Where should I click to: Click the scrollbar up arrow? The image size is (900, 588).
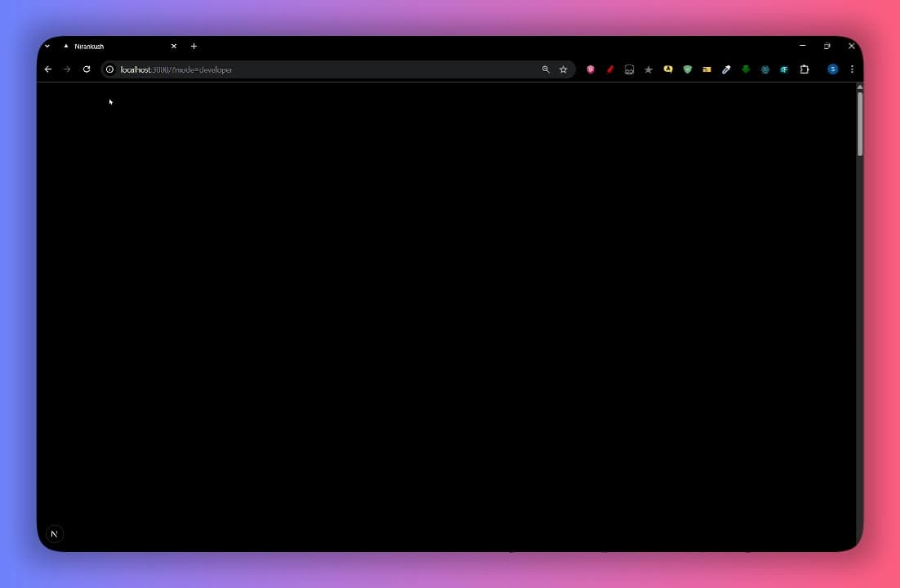point(860,87)
